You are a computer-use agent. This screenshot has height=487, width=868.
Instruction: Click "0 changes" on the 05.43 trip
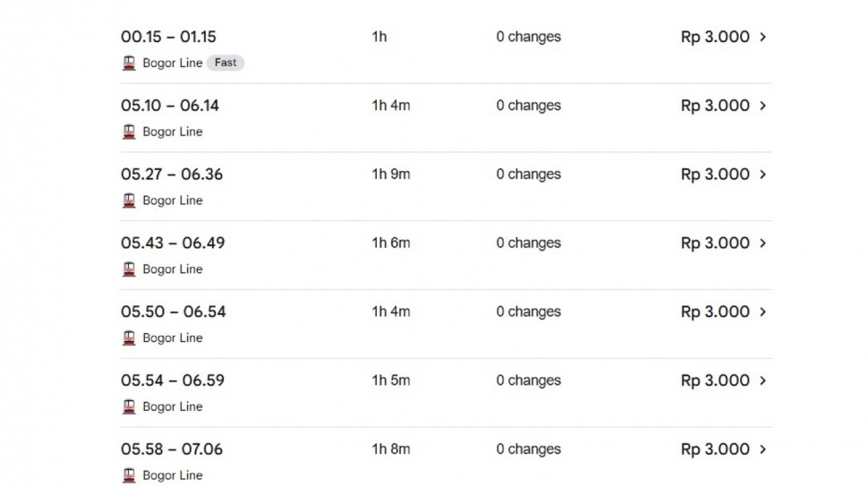point(529,243)
